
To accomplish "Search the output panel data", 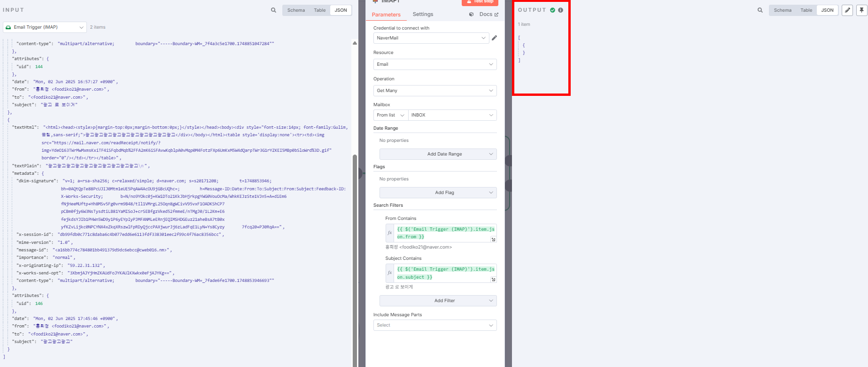I will pyautogui.click(x=760, y=10).
